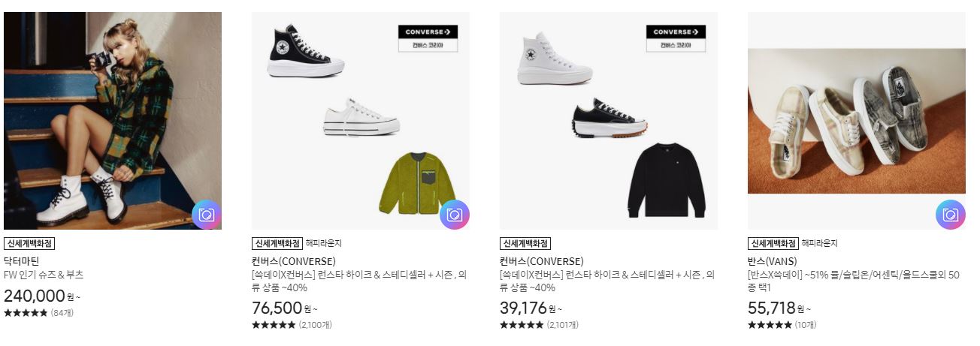Image resolution: width=980 pixels, height=346 pixels.
Task: Open Vans plaid slip-on shoes thumbnail
Action: pos(857,121)
